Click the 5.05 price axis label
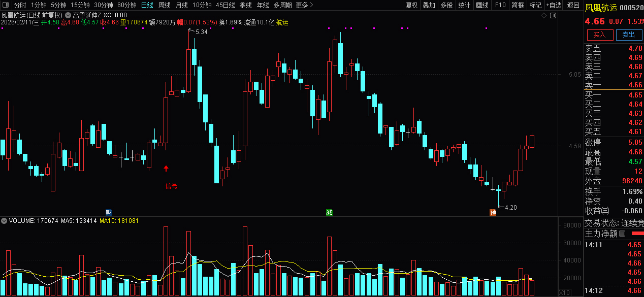This screenshot has width=644, height=297. (x=574, y=75)
